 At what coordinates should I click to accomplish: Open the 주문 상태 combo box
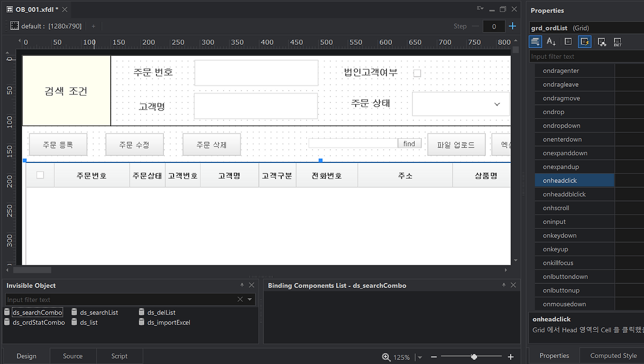[x=497, y=104]
